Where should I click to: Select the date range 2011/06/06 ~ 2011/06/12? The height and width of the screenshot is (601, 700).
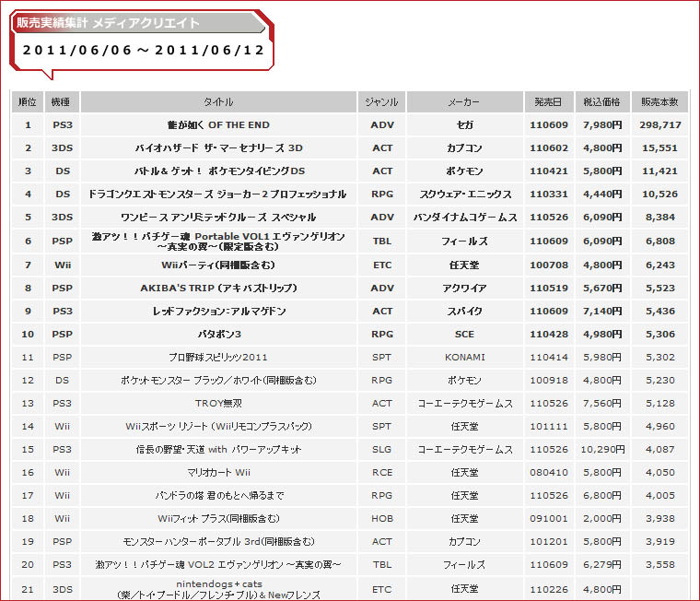144,50
